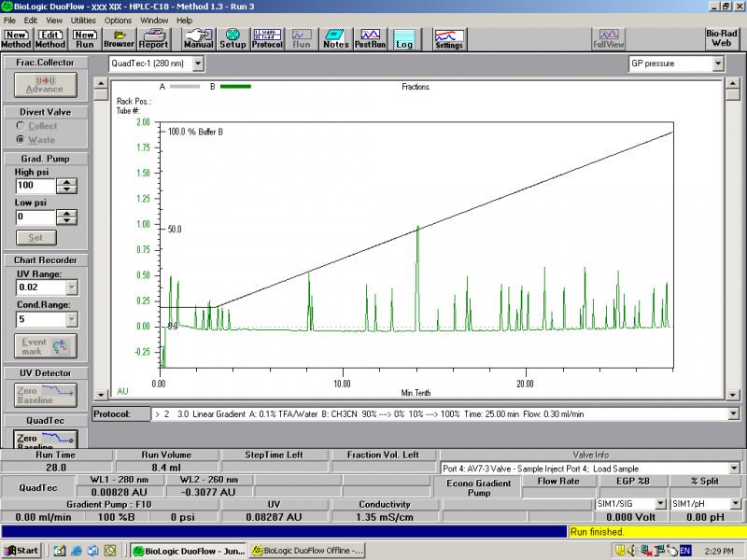Image resolution: width=747 pixels, height=560 pixels.
Task: Open the Setup toolbar icon
Action: [233, 38]
